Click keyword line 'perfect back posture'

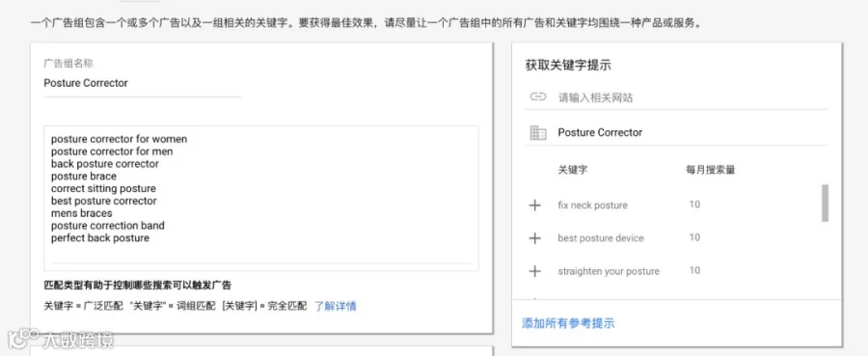pyautogui.click(x=100, y=238)
